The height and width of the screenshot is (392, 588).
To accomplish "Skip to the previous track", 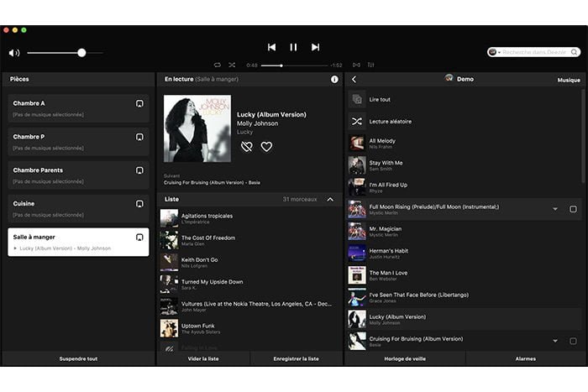I will click(271, 48).
